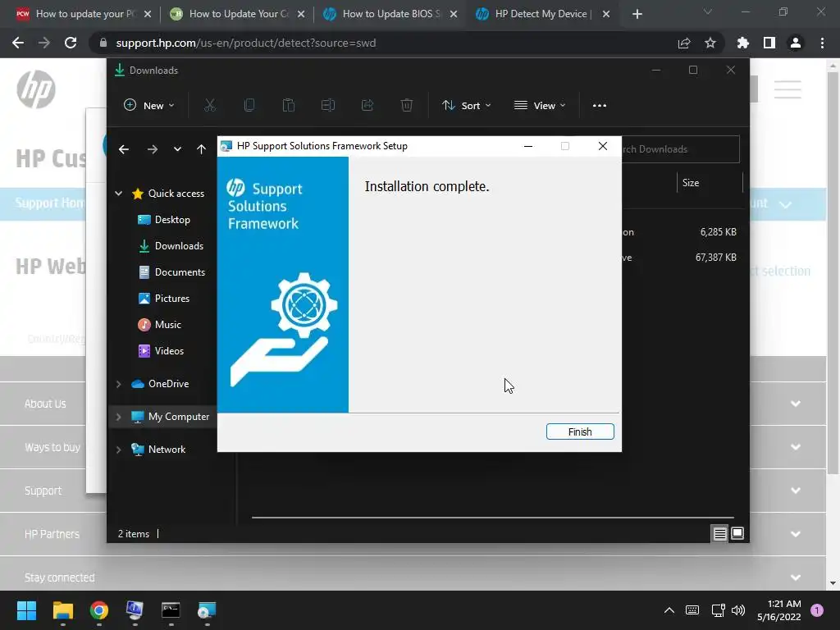Expand HP Partners footer chevron

coord(796,534)
